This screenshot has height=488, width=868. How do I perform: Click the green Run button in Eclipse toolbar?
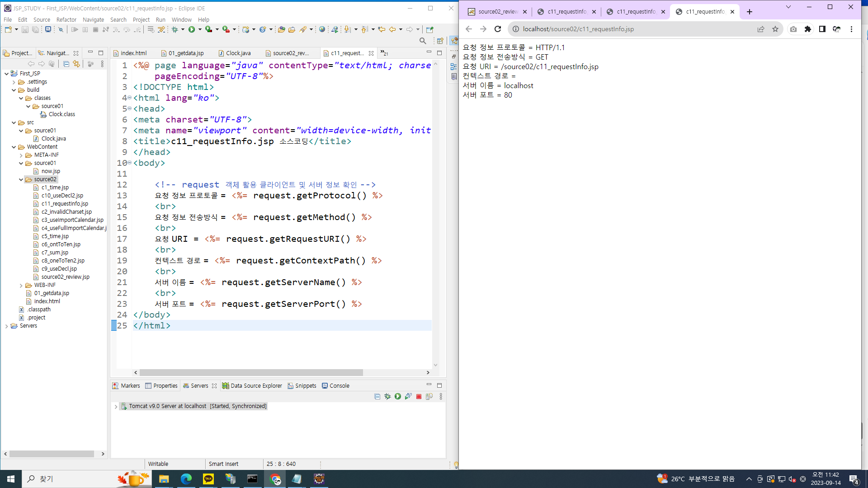click(x=192, y=29)
